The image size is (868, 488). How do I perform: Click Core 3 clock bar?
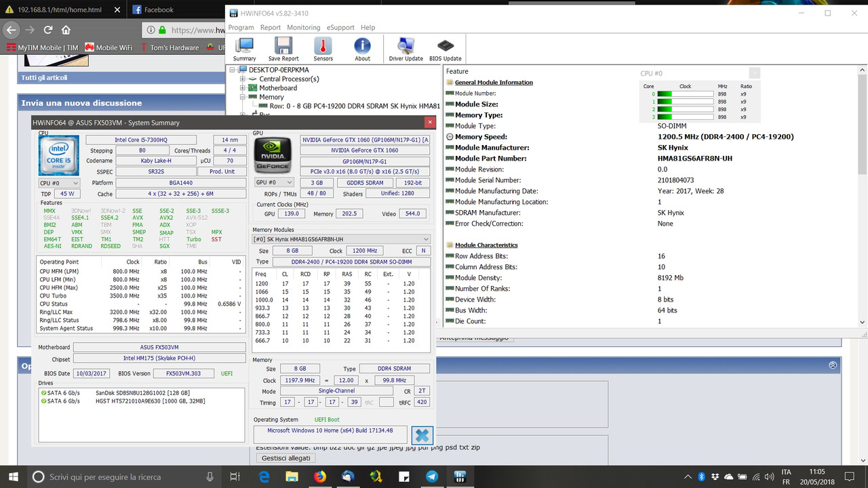(x=686, y=117)
